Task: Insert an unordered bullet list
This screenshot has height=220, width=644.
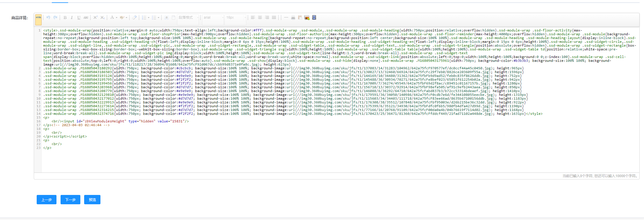Action: tap(154, 17)
